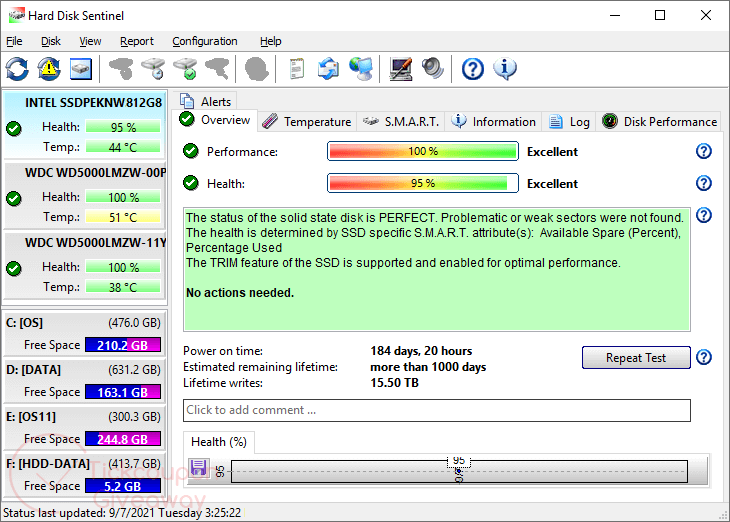Viewport: 730px width, 522px height.
Task: Switch to the S.M.A.R.T. tab
Action: click(400, 122)
